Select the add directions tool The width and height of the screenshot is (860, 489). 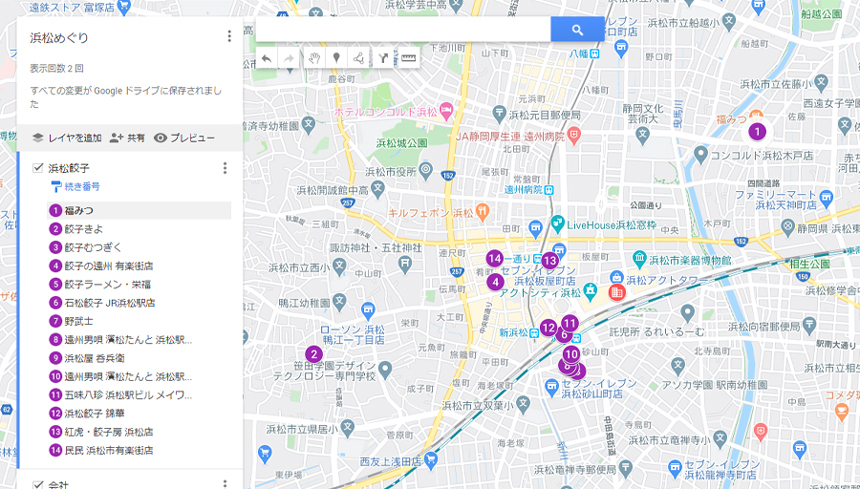[x=383, y=58]
